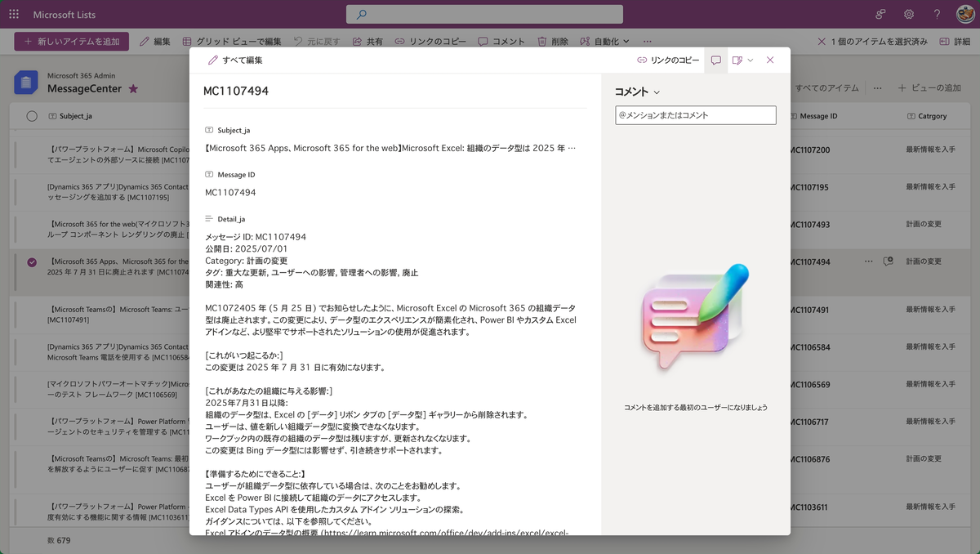Open グリッド ビューで編集 in the command bar
The image size is (980, 554).
click(x=232, y=41)
